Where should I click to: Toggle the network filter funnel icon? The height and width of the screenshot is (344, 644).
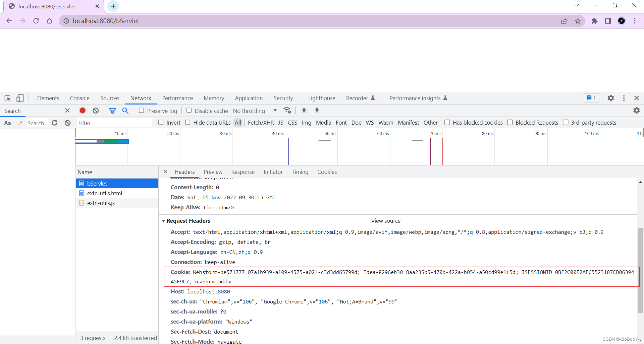[112, 111]
